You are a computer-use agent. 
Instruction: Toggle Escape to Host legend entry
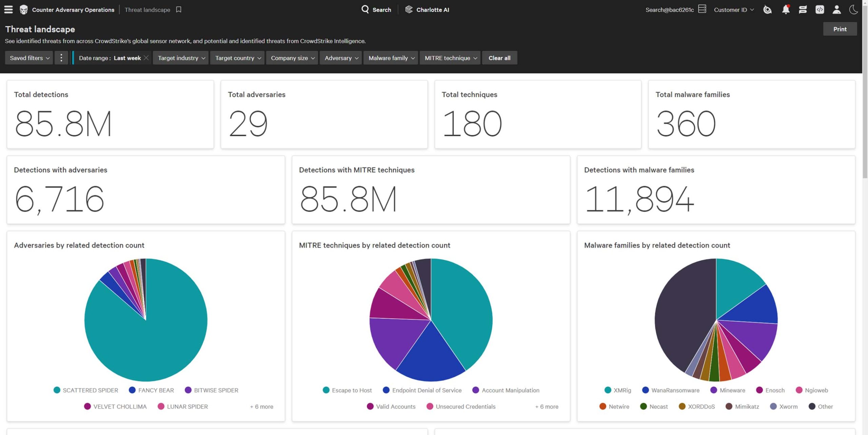click(x=347, y=390)
